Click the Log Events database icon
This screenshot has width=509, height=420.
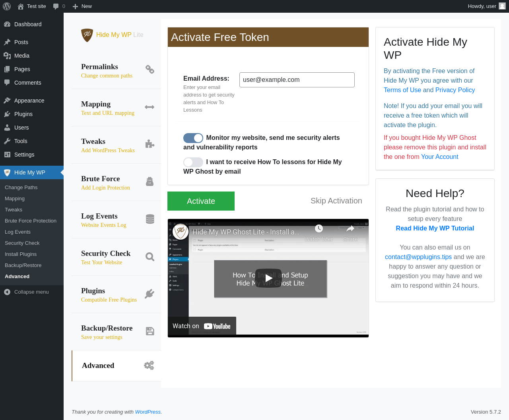click(x=150, y=219)
